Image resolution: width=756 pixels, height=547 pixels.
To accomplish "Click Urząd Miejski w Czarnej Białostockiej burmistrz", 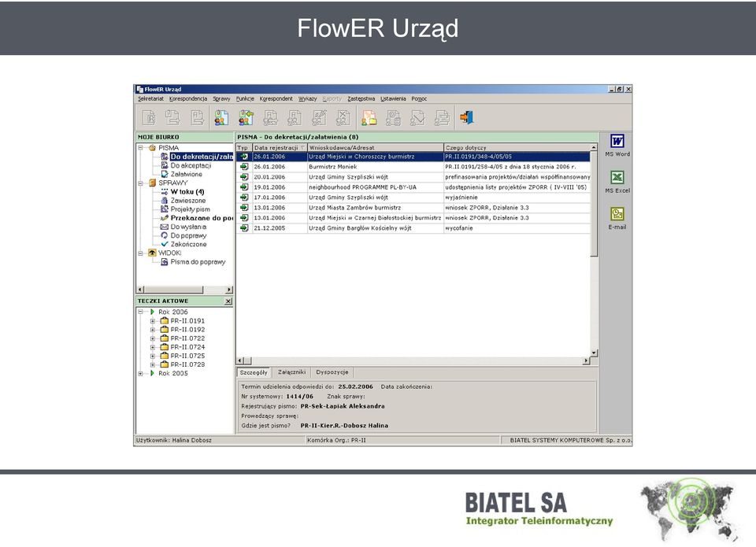I will [375, 218].
